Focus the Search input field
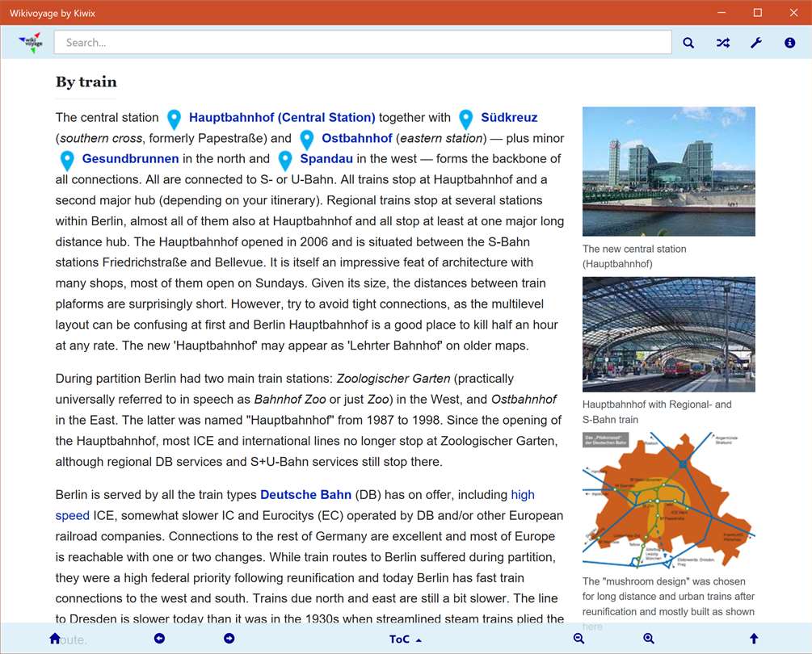The height and width of the screenshot is (654, 812). (363, 43)
